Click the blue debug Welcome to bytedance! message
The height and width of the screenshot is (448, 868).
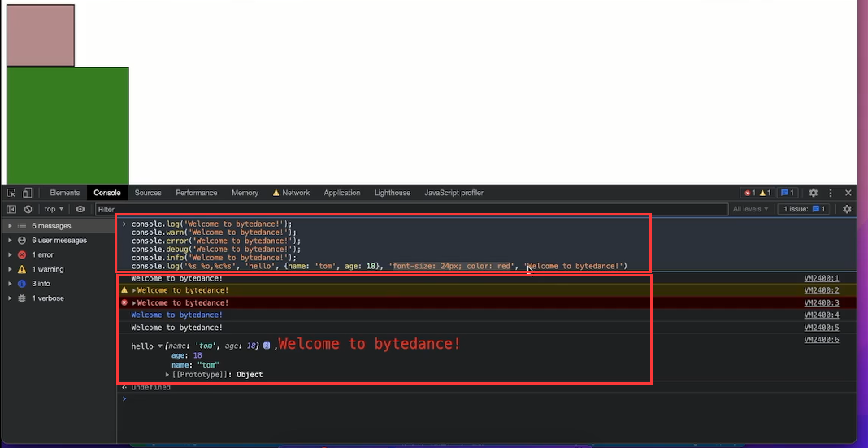tap(176, 315)
